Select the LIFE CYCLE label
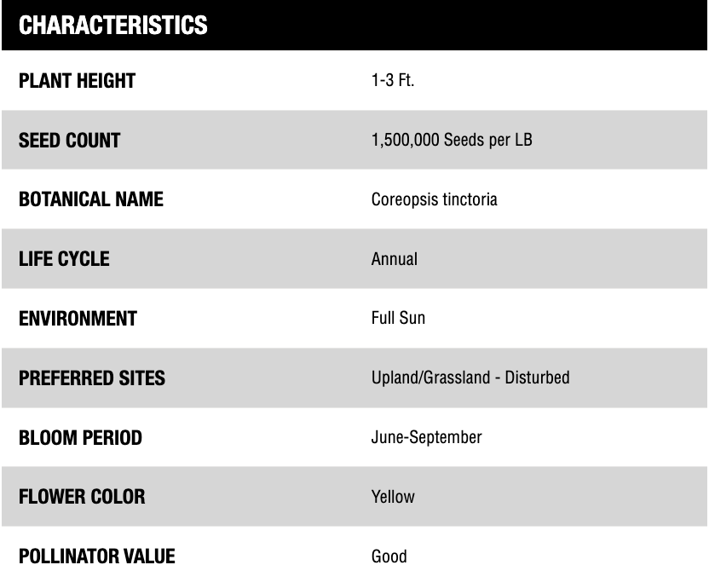The width and height of the screenshot is (709, 588). click(64, 259)
